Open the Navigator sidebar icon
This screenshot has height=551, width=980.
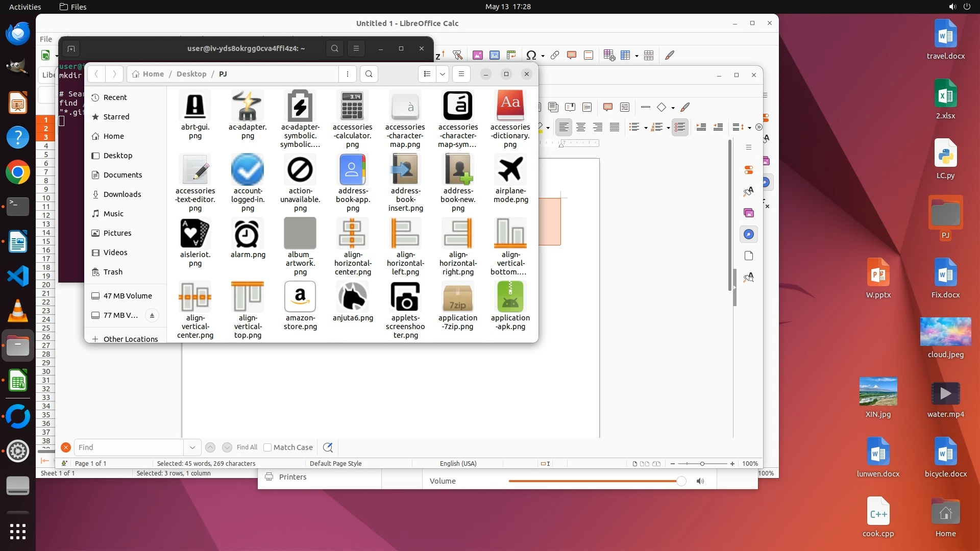pos(748,234)
